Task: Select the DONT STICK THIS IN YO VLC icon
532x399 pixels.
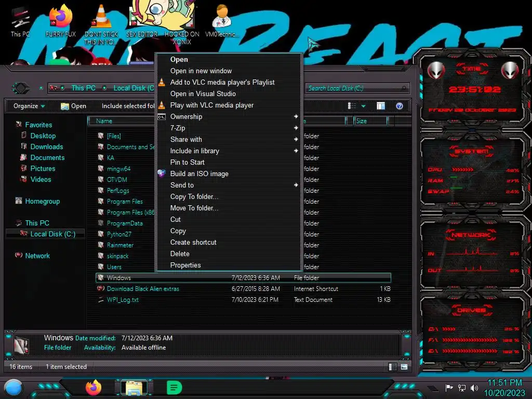Action: tap(101, 24)
